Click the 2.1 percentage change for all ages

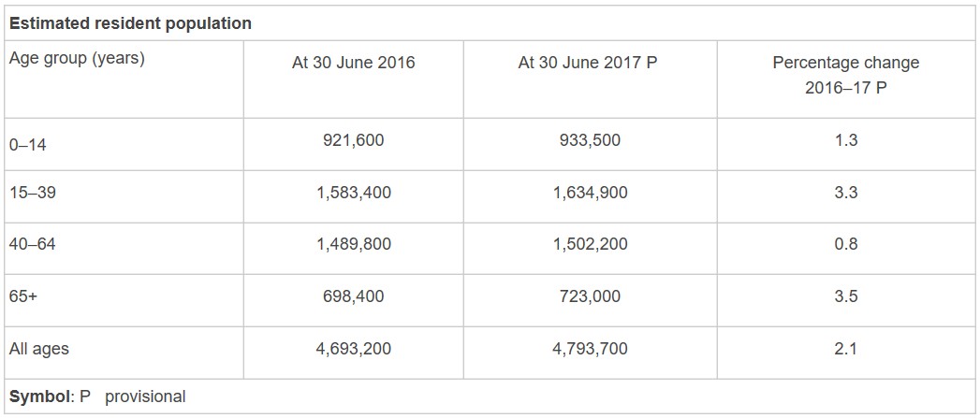pyautogui.click(x=846, y=349)
